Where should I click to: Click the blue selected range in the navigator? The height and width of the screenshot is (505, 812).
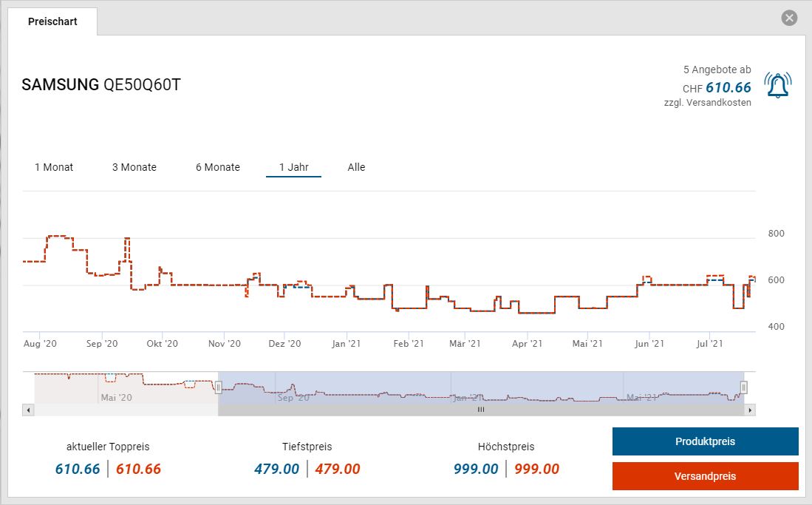480,387
